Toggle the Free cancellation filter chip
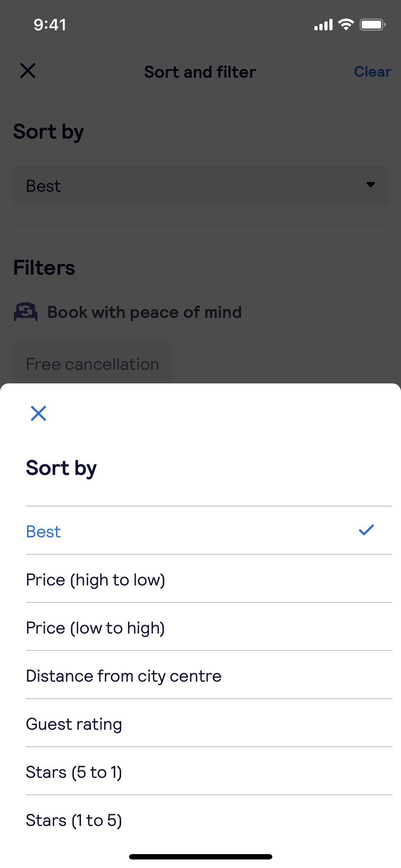Image resolution: width=401 pixels, height=868 pixels. point(93,363)
